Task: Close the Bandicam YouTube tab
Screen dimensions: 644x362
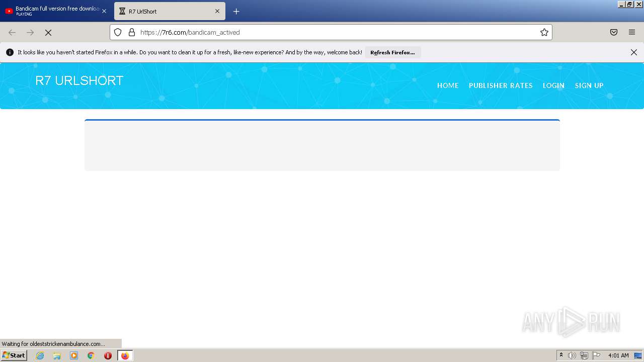Action: click(x=104, y=11)
